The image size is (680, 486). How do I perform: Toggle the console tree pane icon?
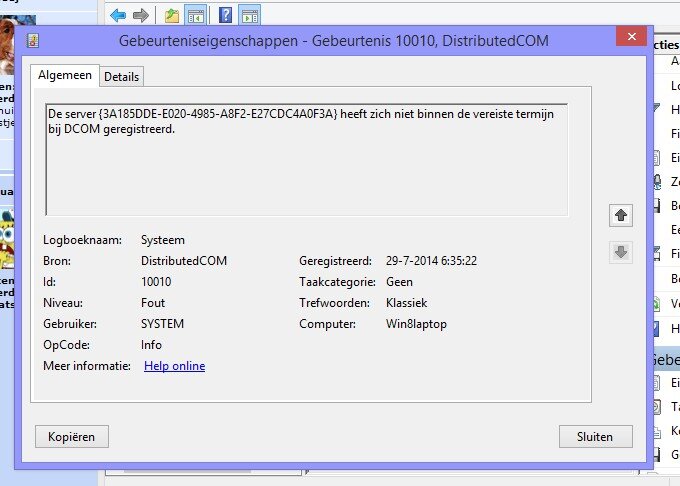click(196, 15)
